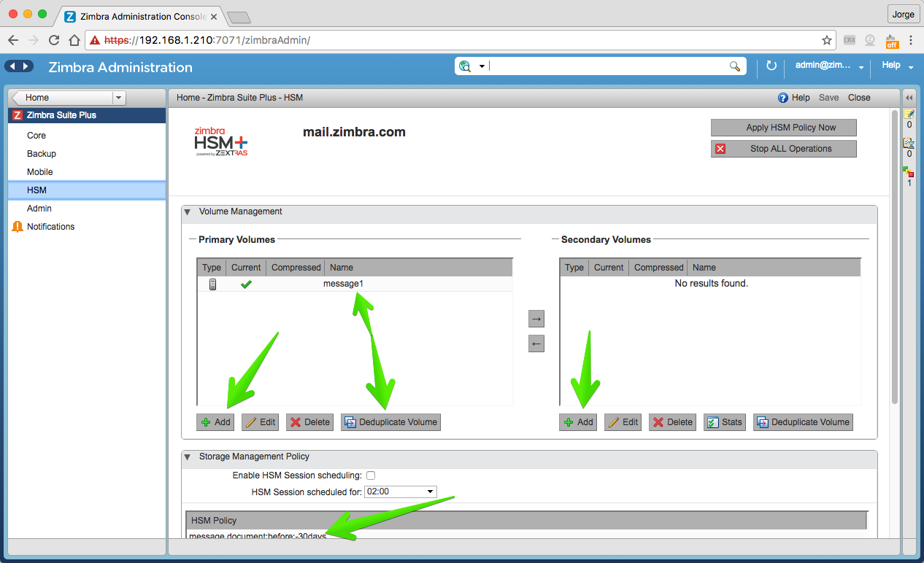The height and width of the screenshot is (563, 924).
Task: Enable HSM Session scheduling checkbox
Action: (371, 475)
